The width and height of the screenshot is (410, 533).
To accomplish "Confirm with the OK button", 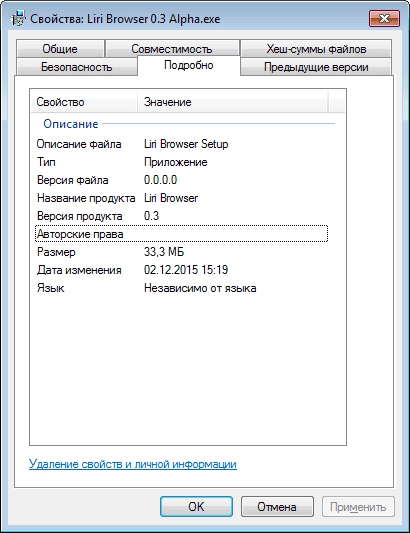I will [x=196, y=506].
